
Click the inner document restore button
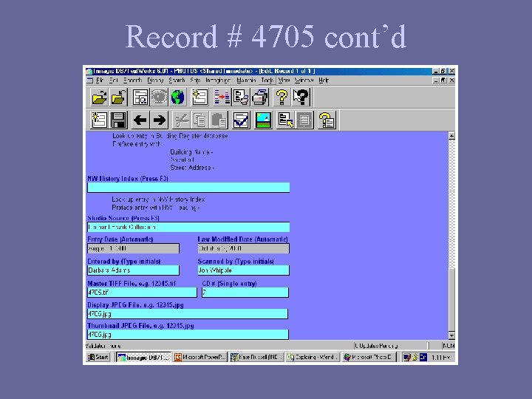pyautogui.click(x=443, y=81)
